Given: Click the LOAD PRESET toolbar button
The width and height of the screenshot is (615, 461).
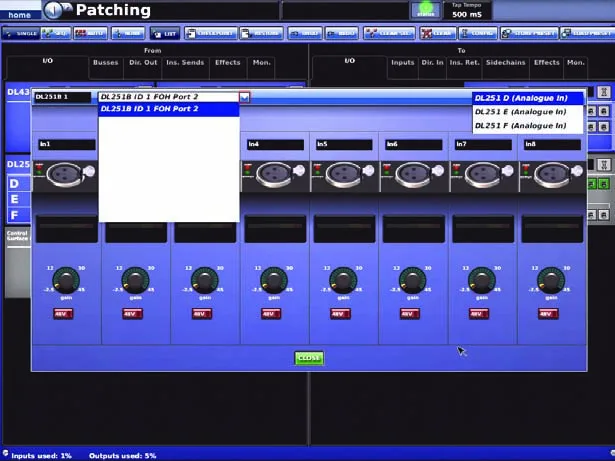Looking at the screenshot, I should tap(588, 33).
